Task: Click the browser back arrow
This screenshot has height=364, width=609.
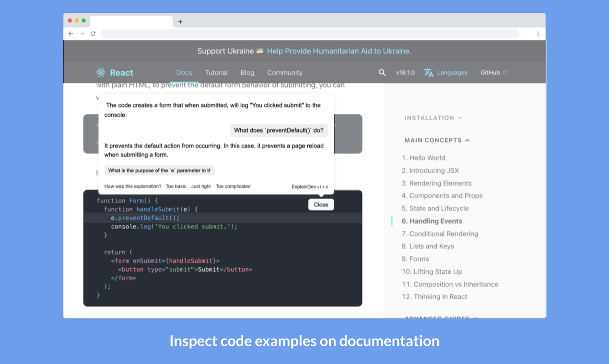Action: tap(71, 34)
